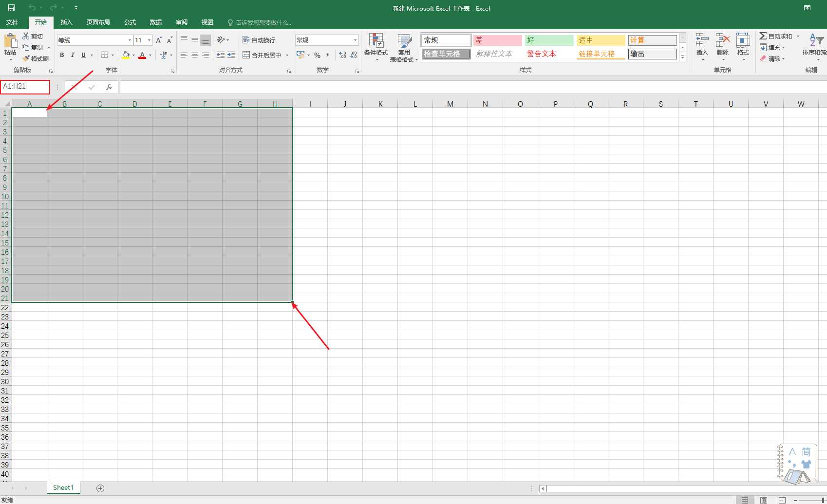Viewport: 827px width, 504px height.
Task: Apply the yellow fill color
Action: tap(126, 55)
